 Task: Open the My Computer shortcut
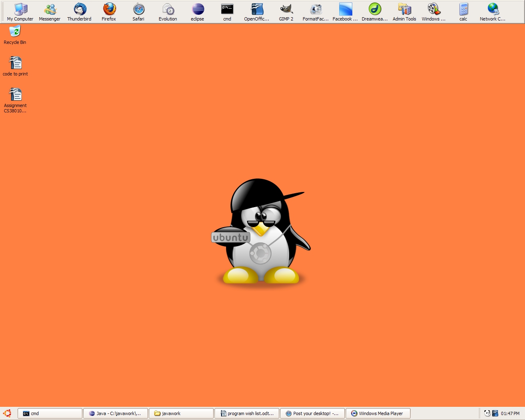(20, 12)
